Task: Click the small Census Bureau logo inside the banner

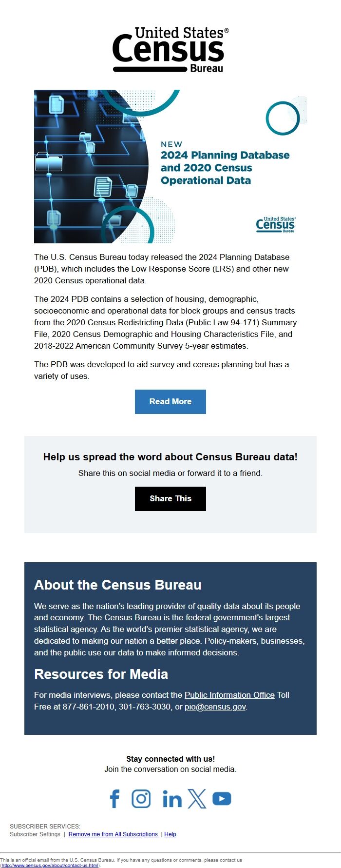Action: coord(276,224)
